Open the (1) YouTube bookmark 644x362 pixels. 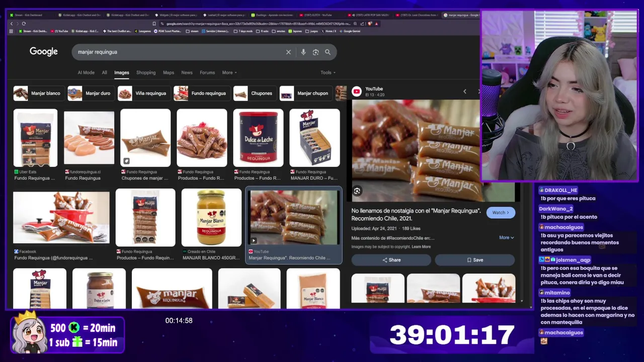pyautogui.click(x=59, y=31)
